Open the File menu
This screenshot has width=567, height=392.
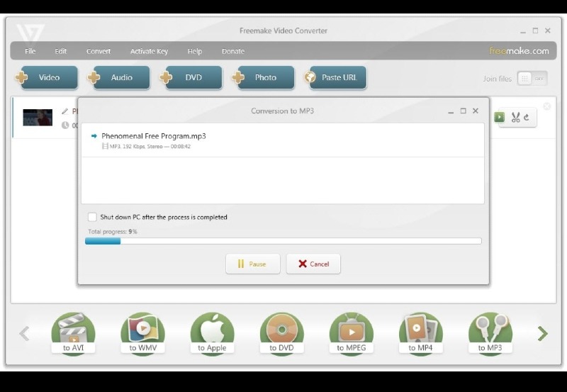pyautogui.click(x=30, y=51)
